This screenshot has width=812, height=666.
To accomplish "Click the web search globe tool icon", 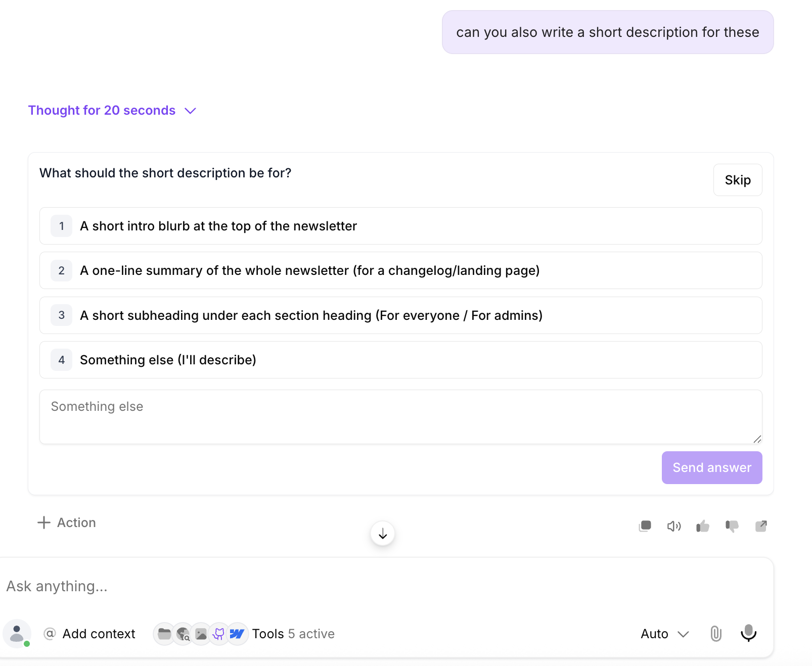I will point(183,634).
